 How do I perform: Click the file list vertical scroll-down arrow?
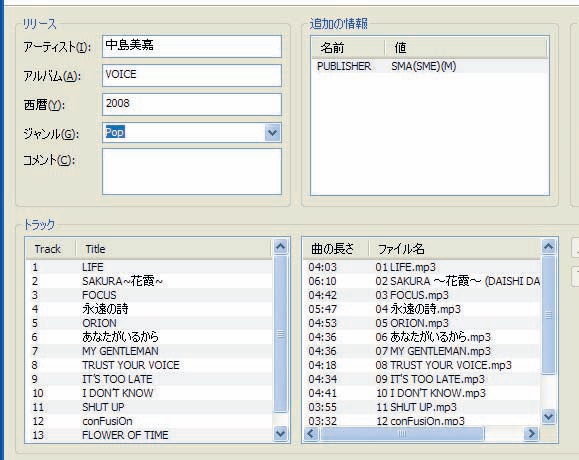[548, 416]
